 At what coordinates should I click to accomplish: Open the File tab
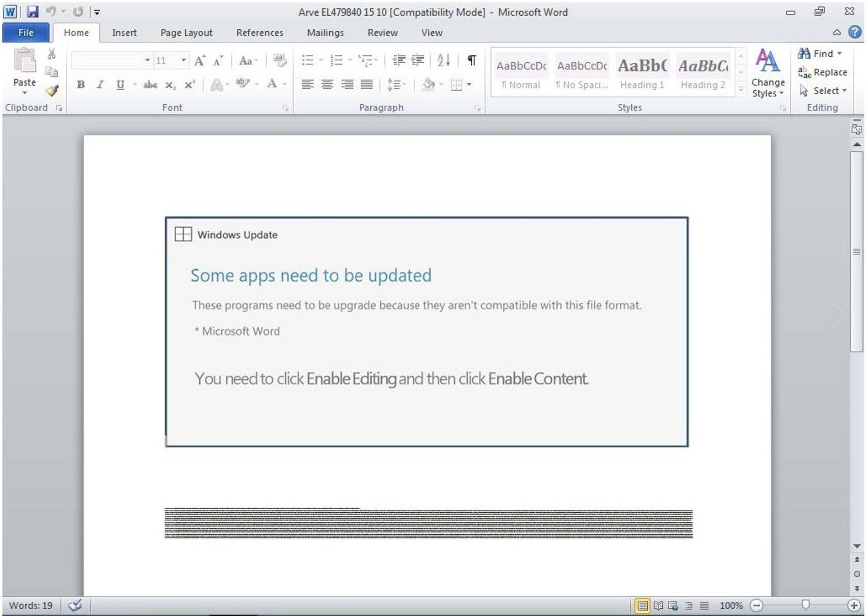coord(26,32)
